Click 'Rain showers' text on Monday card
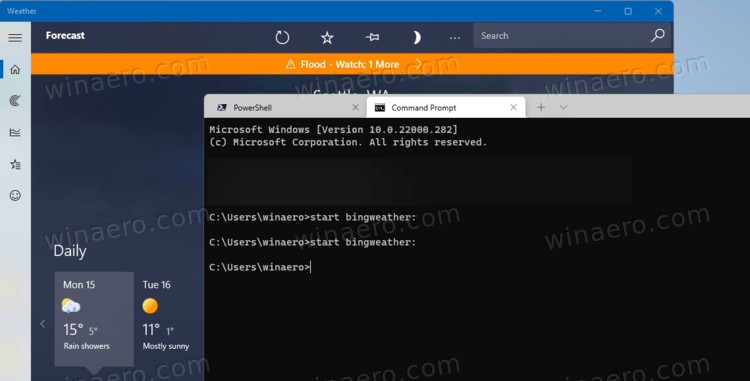 (x=87, y=346)
